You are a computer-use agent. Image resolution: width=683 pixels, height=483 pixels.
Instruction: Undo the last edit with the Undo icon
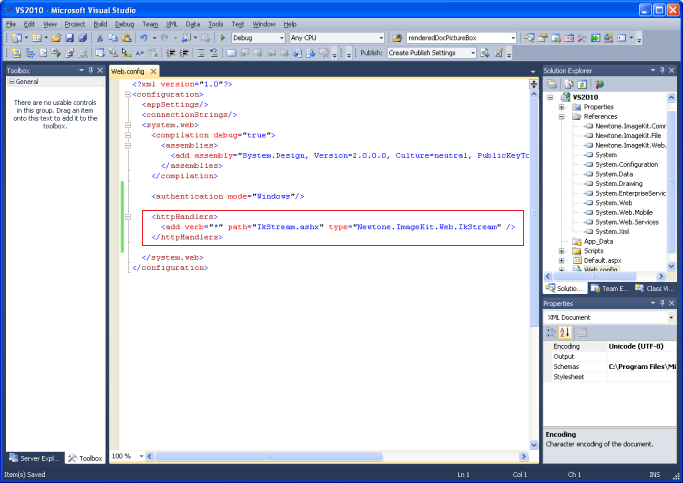144,38
